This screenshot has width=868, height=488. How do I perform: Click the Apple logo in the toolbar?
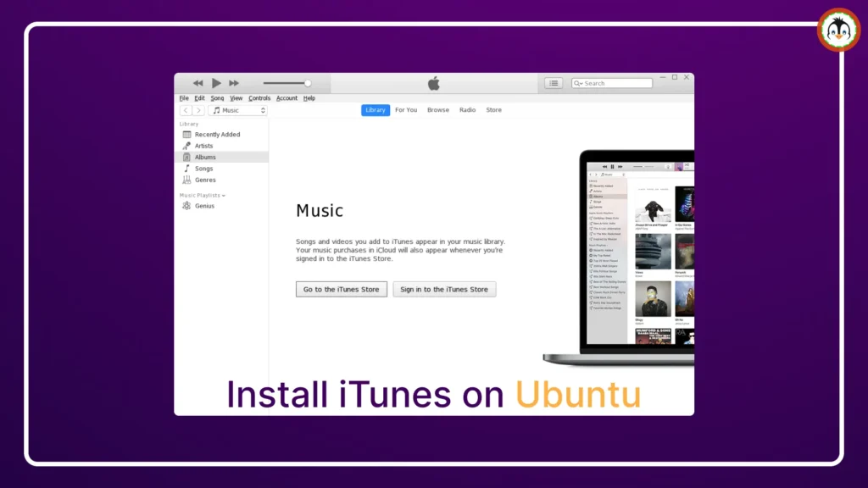(433, 82)
